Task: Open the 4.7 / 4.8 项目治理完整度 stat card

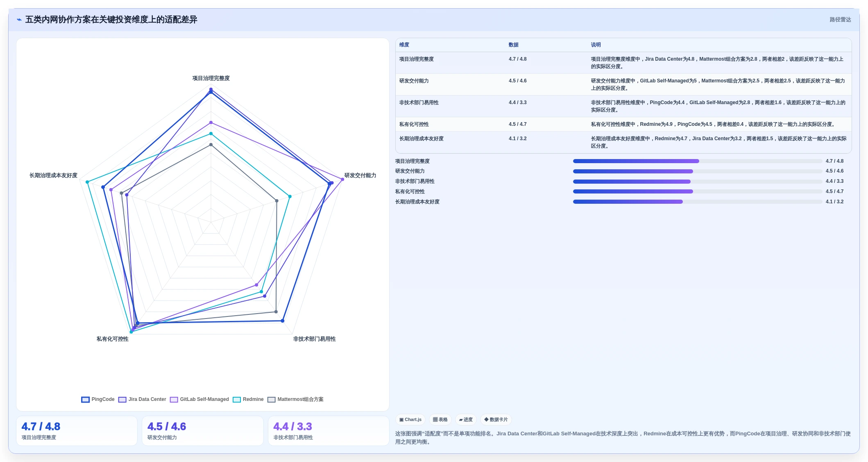Action: coord(77,431)
